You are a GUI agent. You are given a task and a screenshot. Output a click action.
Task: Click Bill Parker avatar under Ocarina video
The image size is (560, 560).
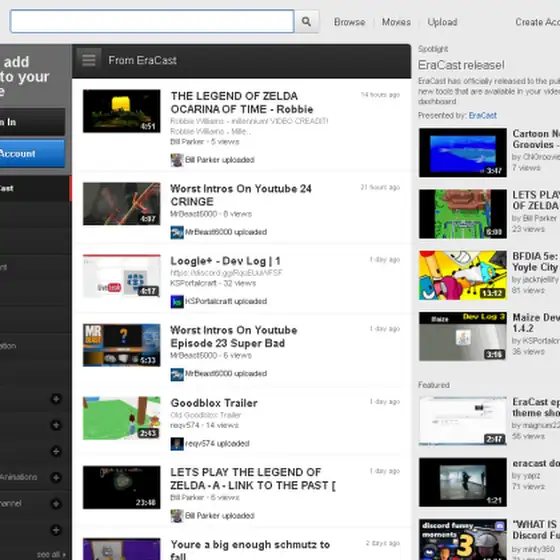pos(177,160)
